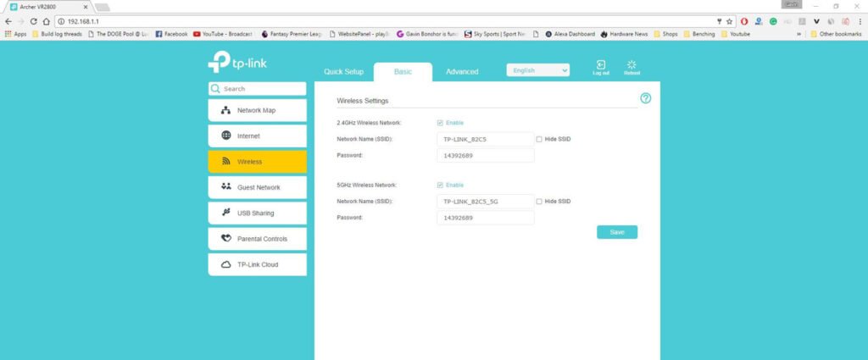Open Parental Controls in the sidebar
Screen dimensions: 868x360
[257, 239]
